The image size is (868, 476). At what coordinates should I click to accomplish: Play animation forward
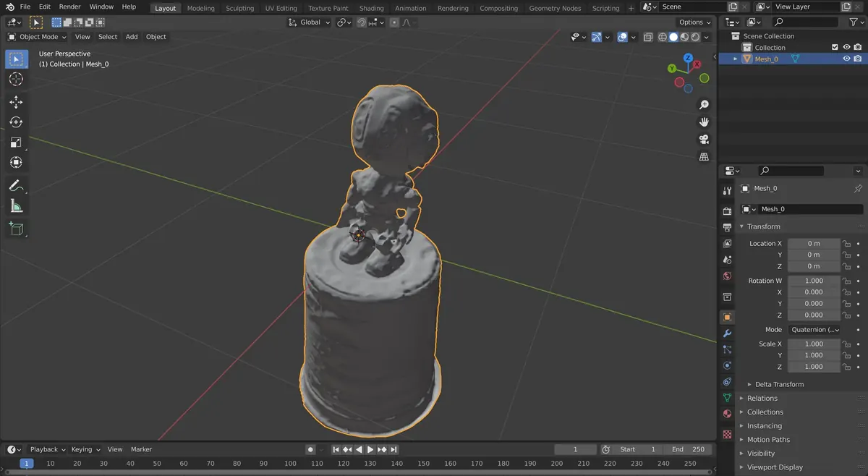pos(370,449)
